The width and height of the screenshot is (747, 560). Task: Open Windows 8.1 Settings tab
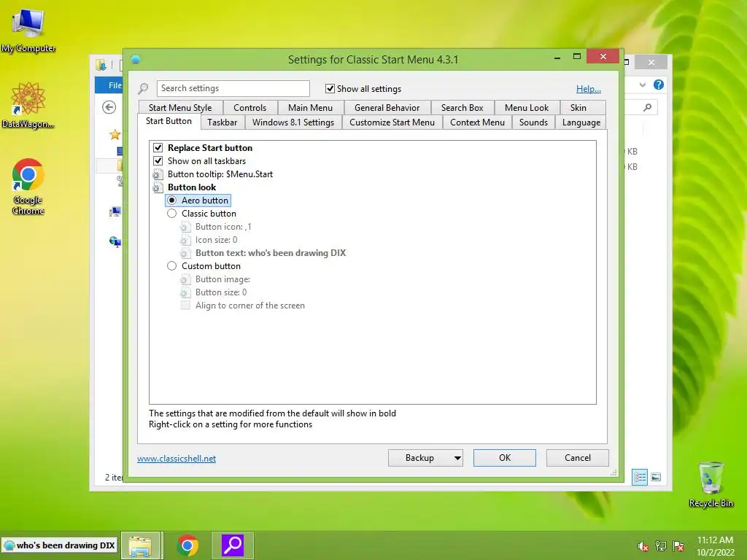point(293,122)
